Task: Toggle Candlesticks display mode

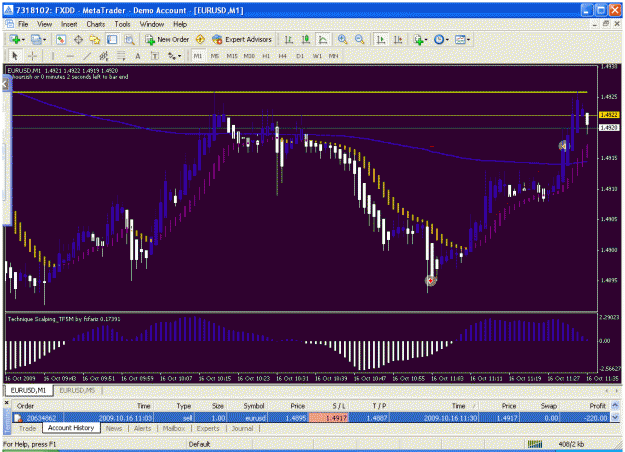Action: [x=306, y=39]
